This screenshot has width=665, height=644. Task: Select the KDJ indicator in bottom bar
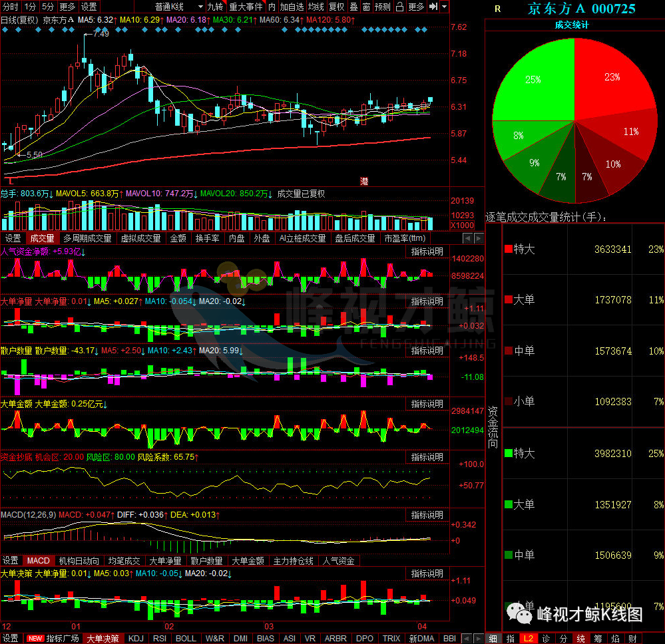pyautogui.click(x=136, y=638)
